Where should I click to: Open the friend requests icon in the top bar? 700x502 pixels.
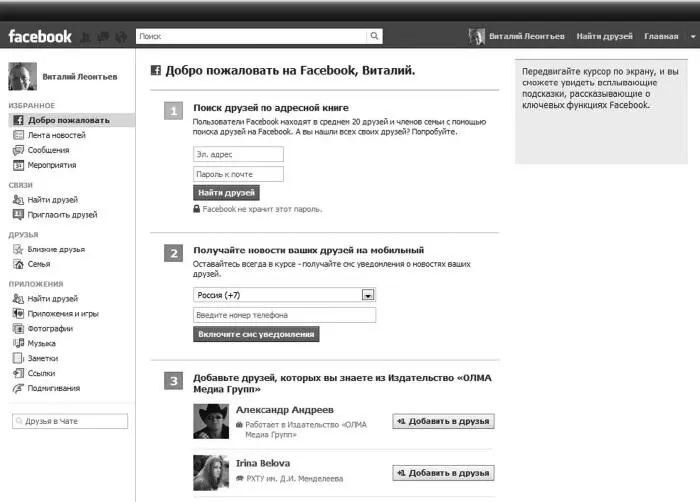point(85,37)
